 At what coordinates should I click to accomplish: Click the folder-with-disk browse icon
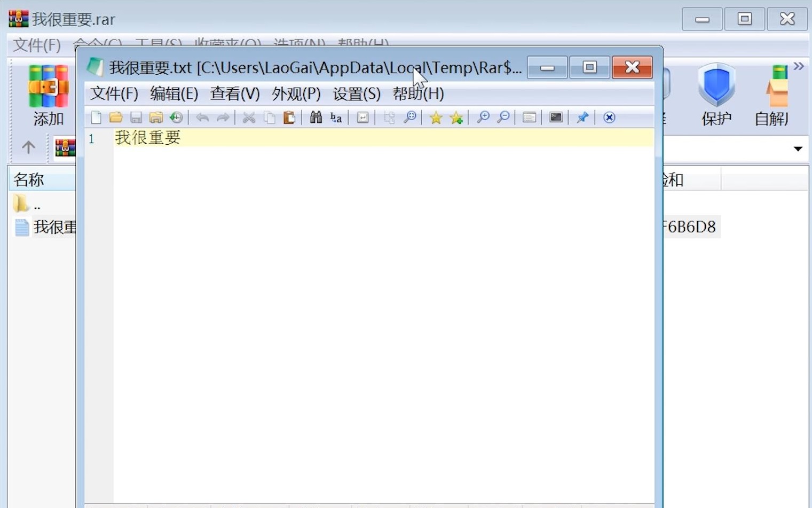point(156,118)
